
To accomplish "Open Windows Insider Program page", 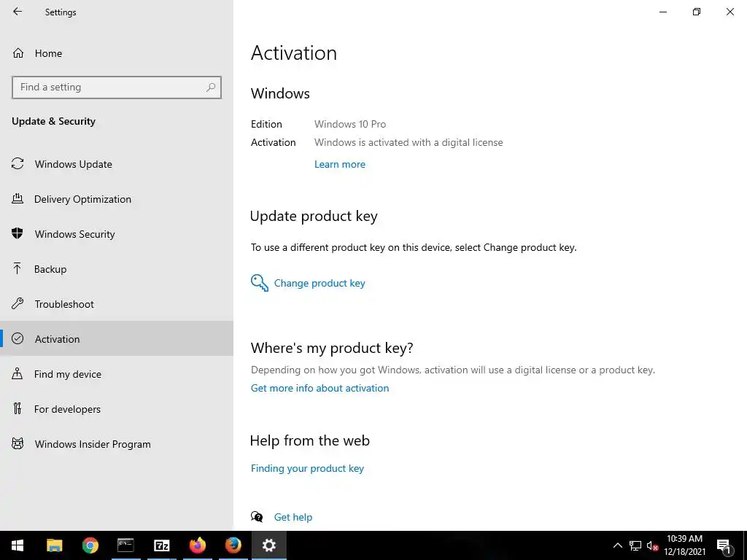I will tap(117, 444).
